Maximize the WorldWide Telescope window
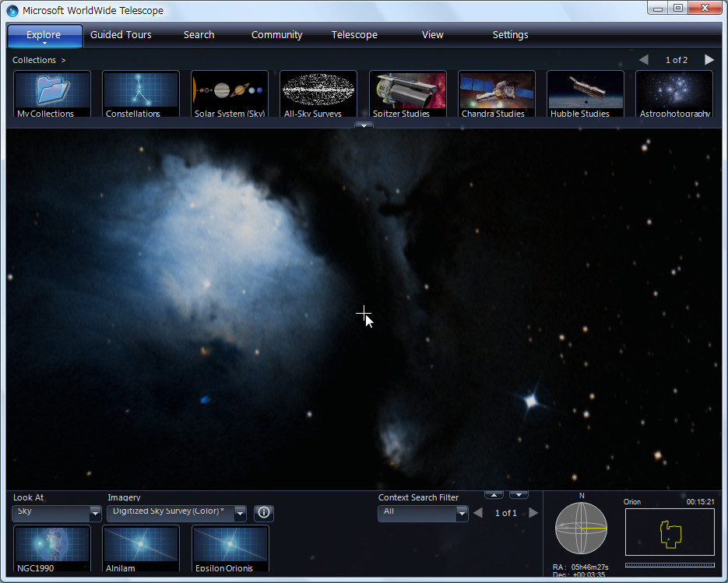This screenshot has height=583, width=728. coord(678,9)
